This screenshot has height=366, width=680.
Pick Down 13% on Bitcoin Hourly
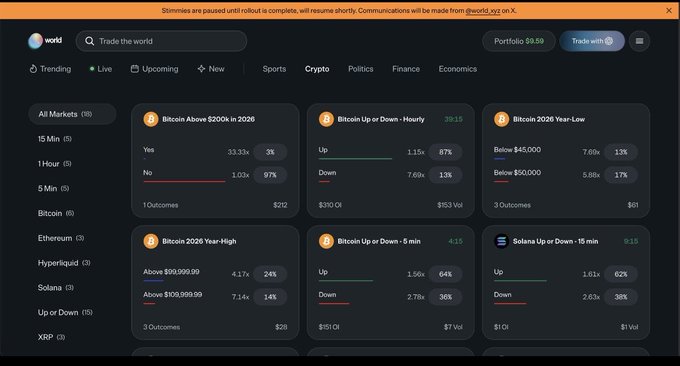[x=445, y=175]
